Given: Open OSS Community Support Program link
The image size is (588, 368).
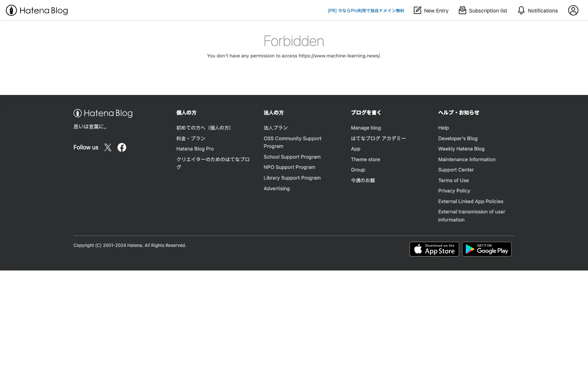Looking at the screenshot, I should pyautogui.click(x=293, y=142).
